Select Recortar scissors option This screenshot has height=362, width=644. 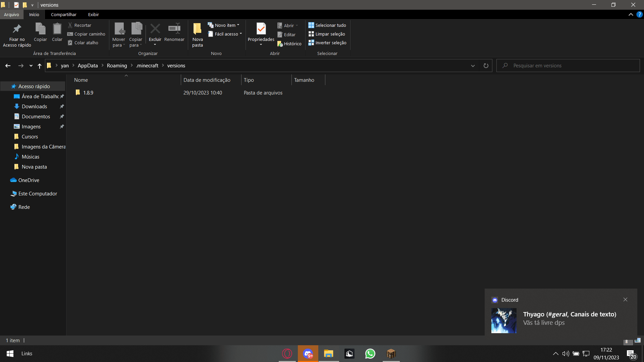point(79,25)
